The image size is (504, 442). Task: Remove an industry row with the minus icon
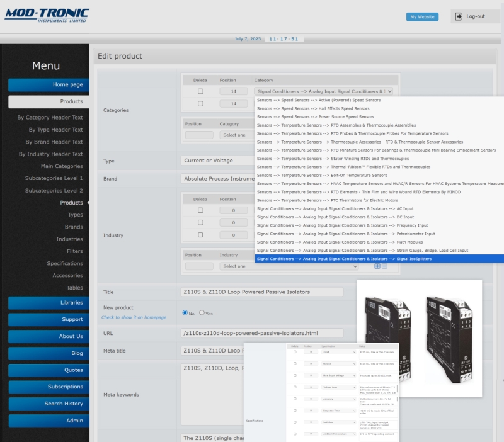coord(384,266)
